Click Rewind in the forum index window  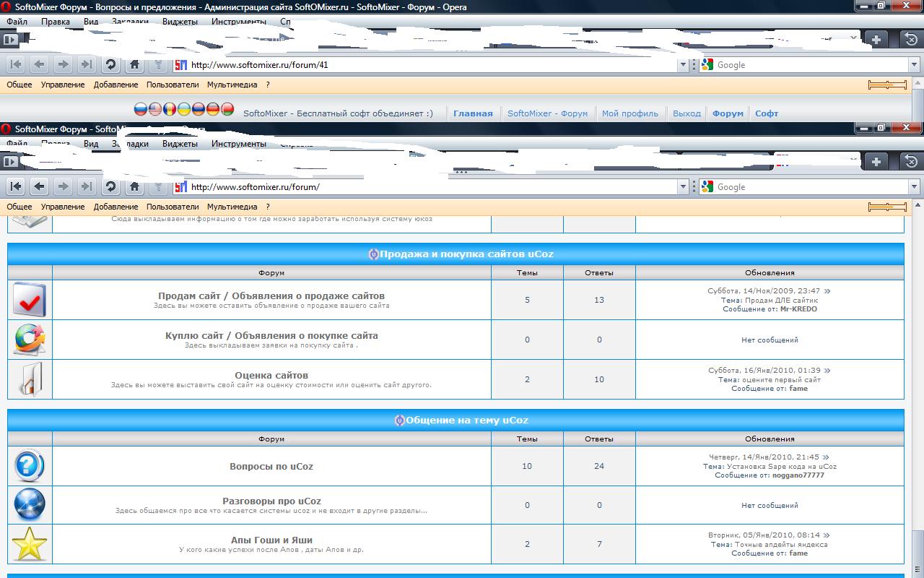point(16,186)
